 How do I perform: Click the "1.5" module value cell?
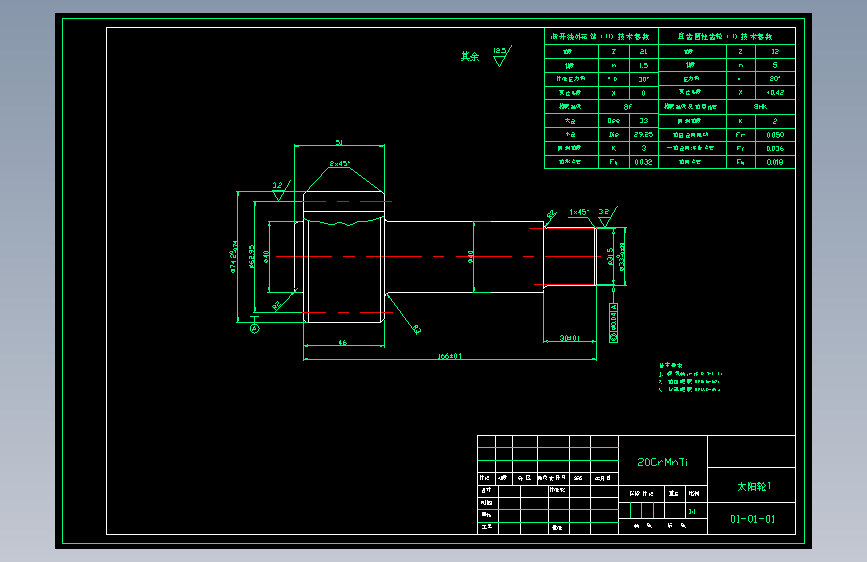coord(644,65)
